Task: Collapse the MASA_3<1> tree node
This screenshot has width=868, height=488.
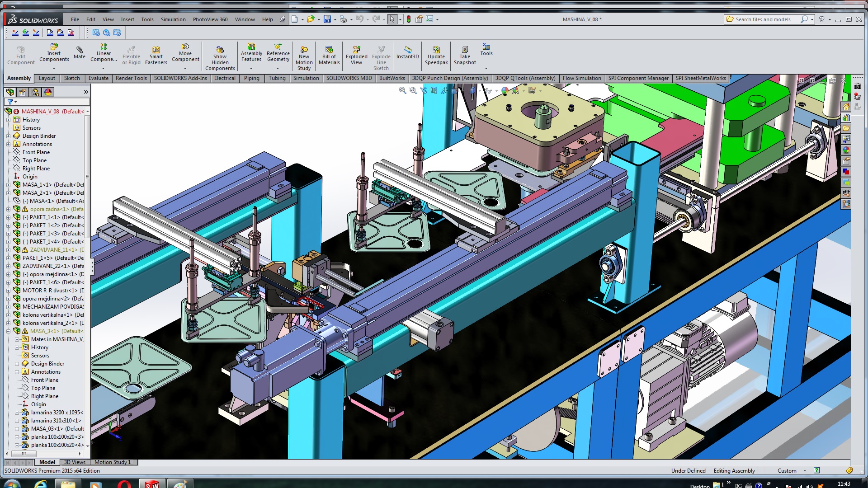Action: tap(8, 331)
